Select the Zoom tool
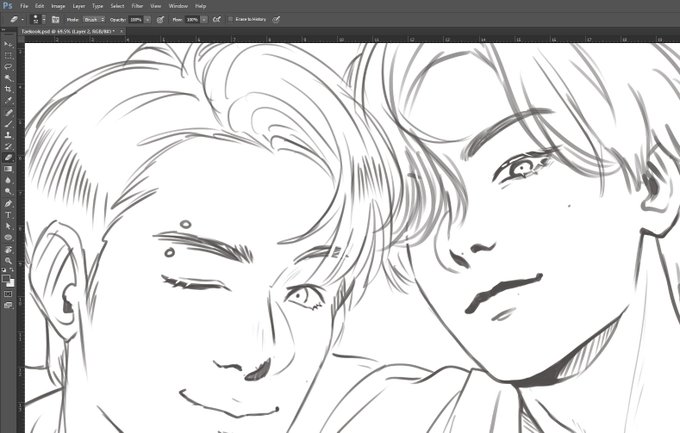This screenshot has width=680, height=433. click(x=8, y=261)
